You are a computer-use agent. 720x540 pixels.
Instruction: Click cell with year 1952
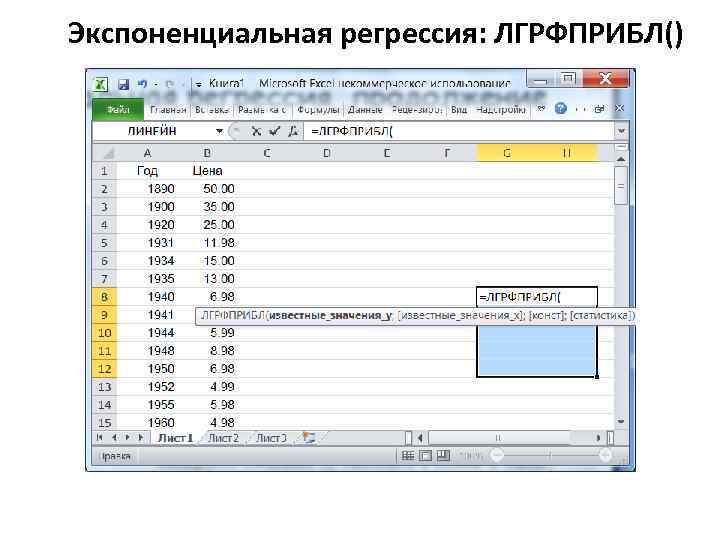point(147,387)
